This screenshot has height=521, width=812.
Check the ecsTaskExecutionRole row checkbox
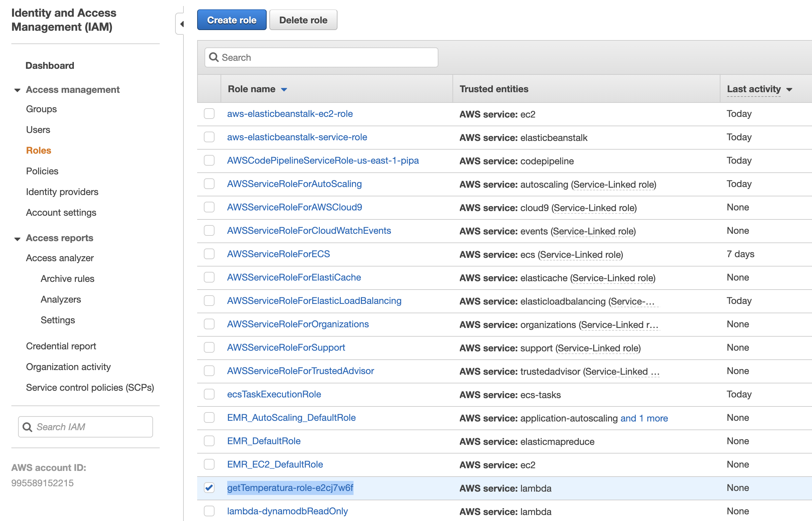click(209, 394)
